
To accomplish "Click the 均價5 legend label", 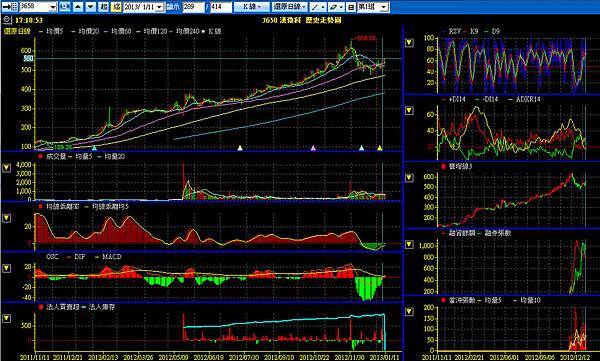I will [55, 31].
